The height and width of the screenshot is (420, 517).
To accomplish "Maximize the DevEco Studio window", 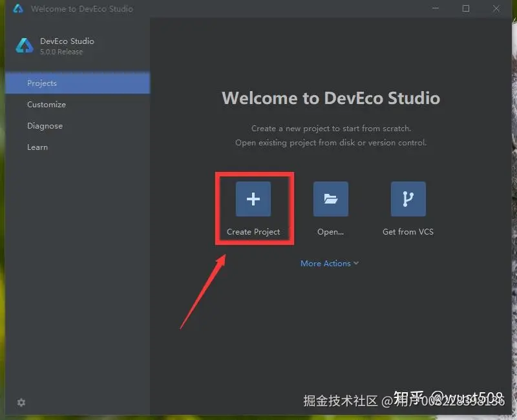I will tap(465, 8).
